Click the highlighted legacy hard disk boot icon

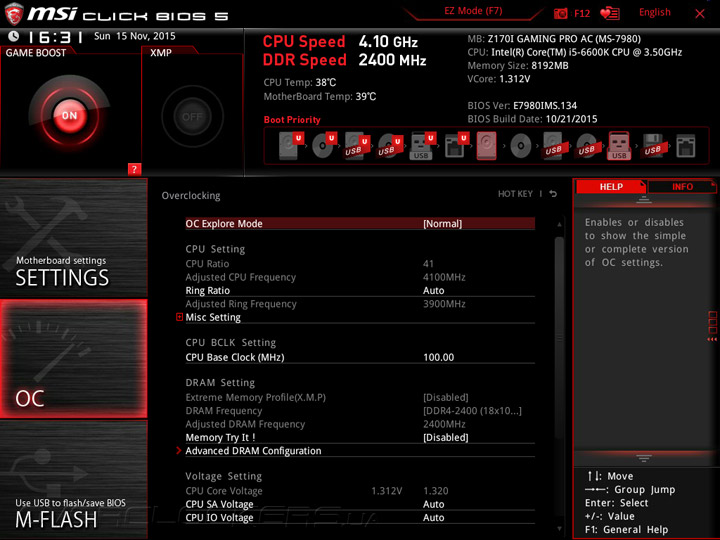[x=486, y=146]
